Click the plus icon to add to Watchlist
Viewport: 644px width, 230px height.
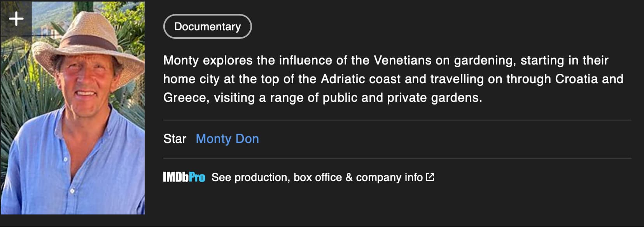(16, 19)
